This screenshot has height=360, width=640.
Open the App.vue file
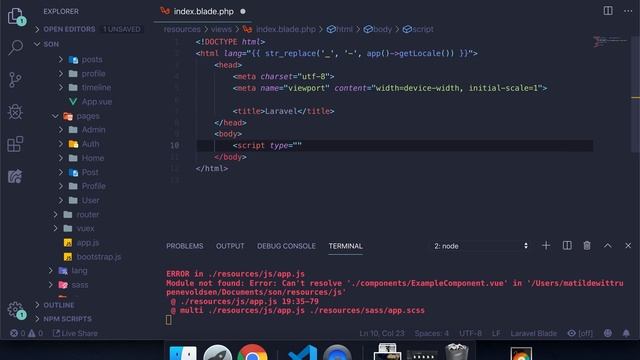pos(97,102)
